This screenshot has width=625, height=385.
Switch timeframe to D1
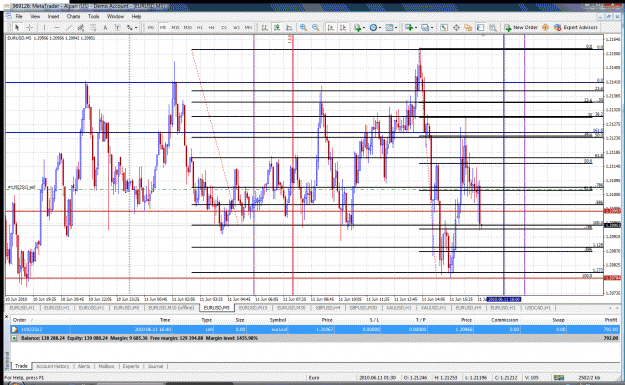pos(224,28)
